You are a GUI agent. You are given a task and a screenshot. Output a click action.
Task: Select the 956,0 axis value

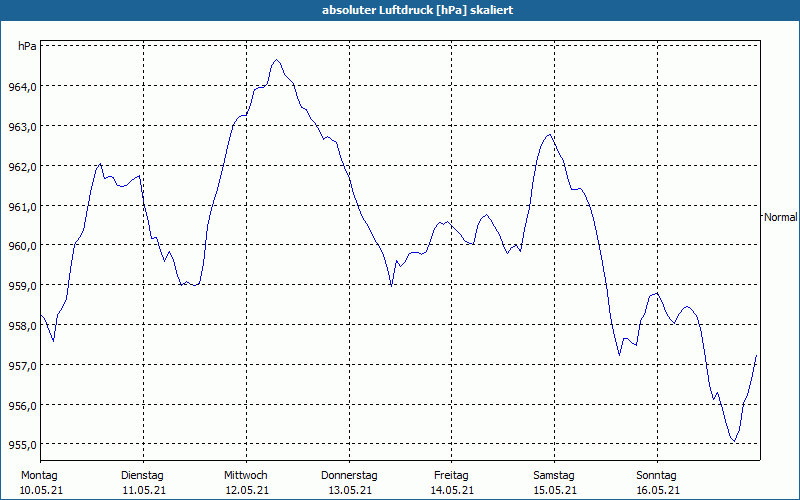pos(22,406)
